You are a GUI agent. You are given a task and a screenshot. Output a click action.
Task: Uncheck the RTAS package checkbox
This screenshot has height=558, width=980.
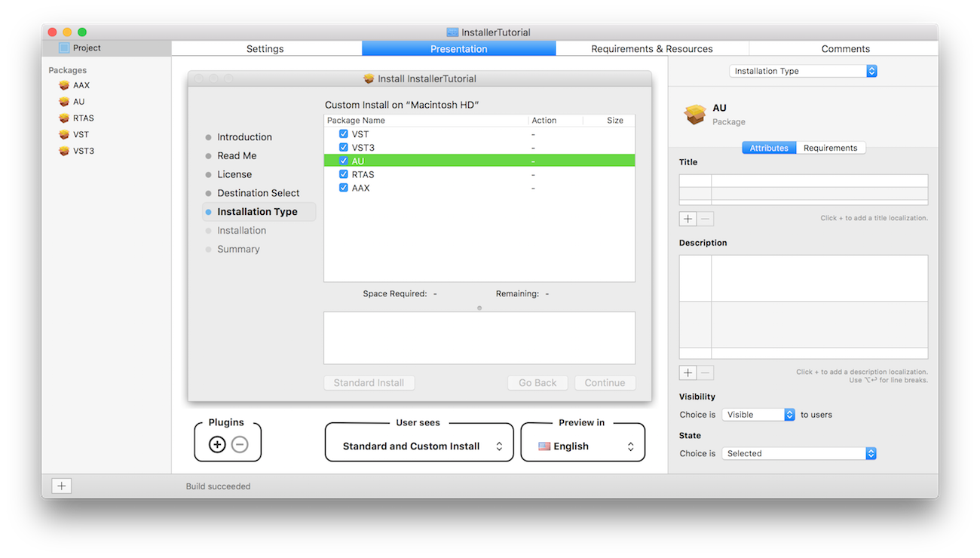tap(344, 175)
